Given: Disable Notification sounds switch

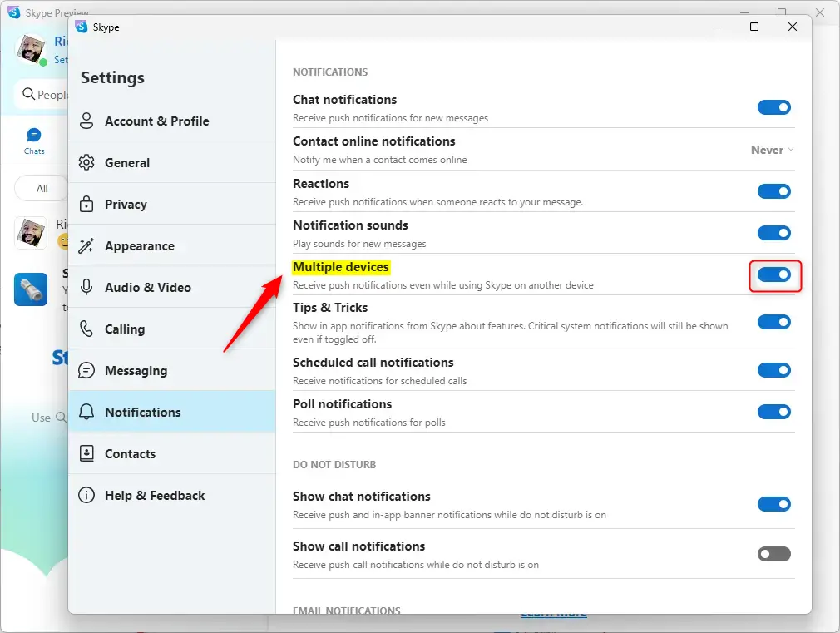Looking at the screenshot, I should click(773, 233).
